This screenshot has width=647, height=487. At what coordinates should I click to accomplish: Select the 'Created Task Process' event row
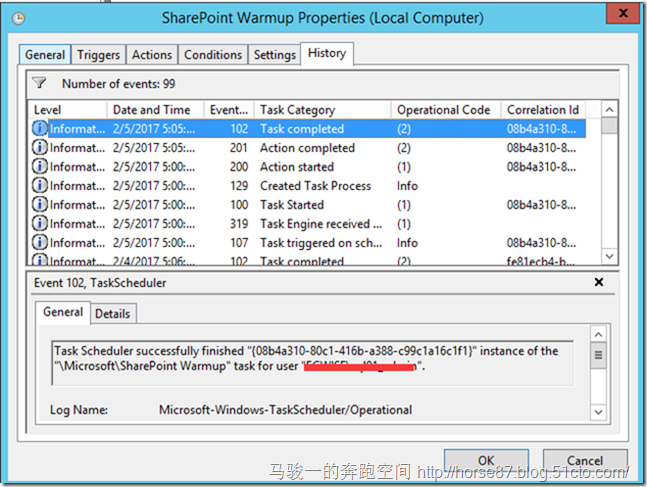click(x=307, y=185)
